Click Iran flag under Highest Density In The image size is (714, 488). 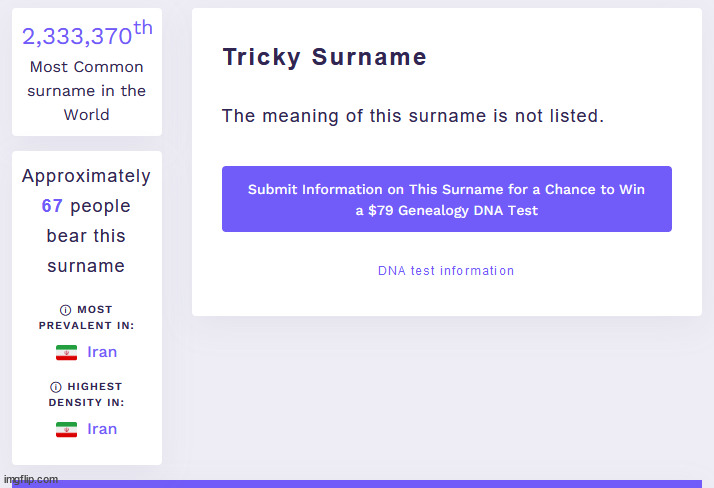pos(66,429)
